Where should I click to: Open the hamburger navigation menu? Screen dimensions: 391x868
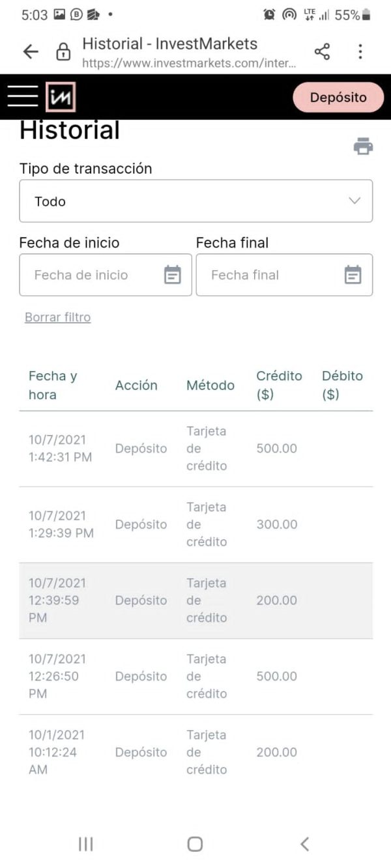click(23, 96)
